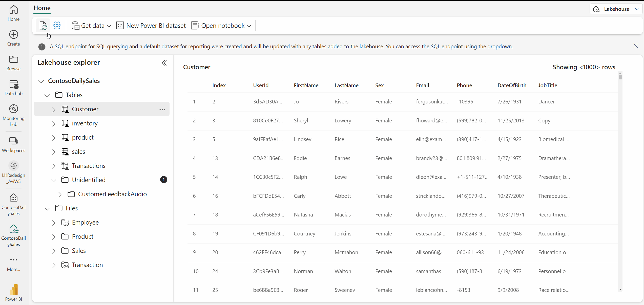
Task: Dismiss the SQL endpoint info banner
Action: click(636, 46)
